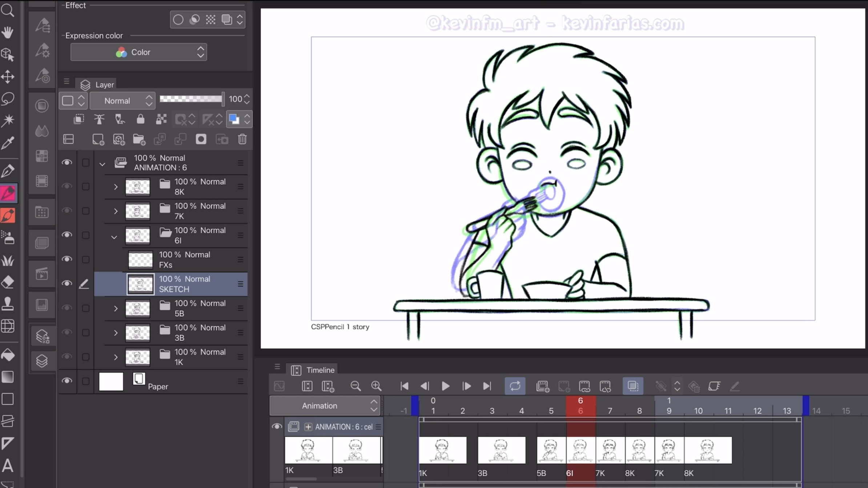Open the Paper layer row menu

(240, 381)
